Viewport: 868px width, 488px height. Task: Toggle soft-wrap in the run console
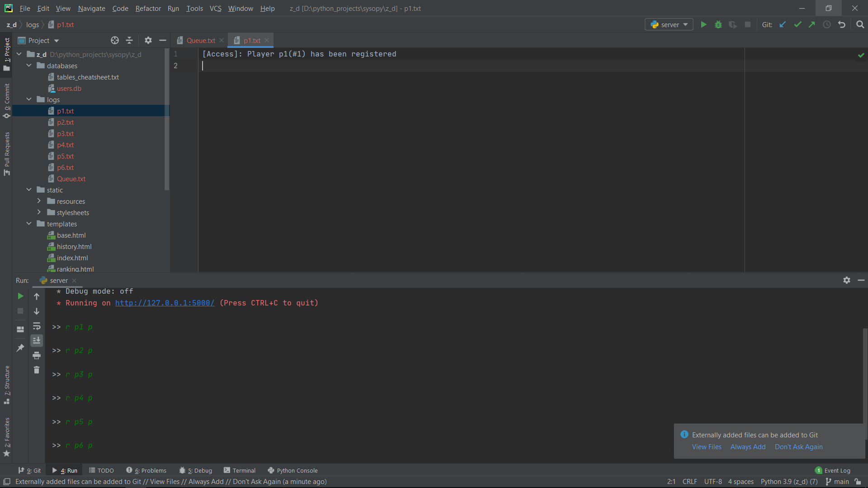click(x=37, y=326)
